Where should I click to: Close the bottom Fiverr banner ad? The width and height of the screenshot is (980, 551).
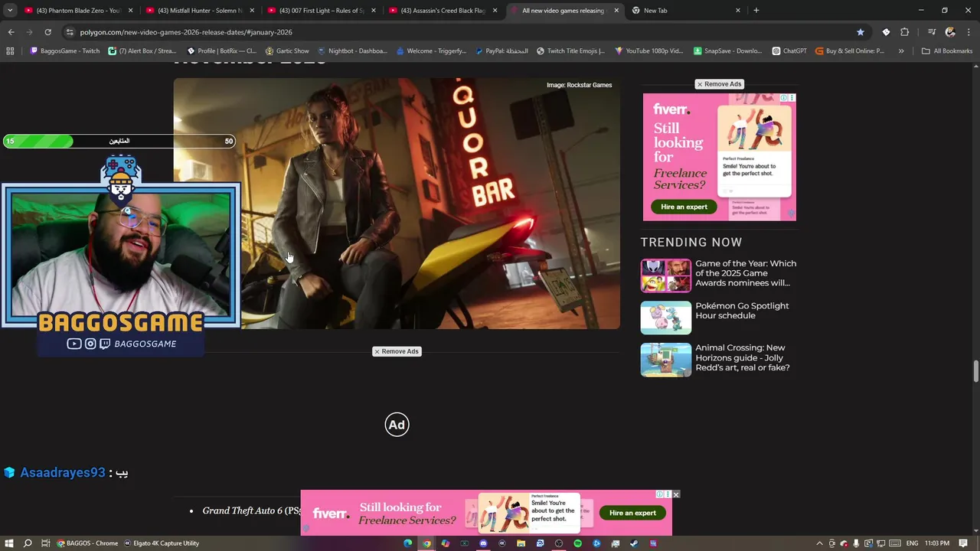pos(676,495)
